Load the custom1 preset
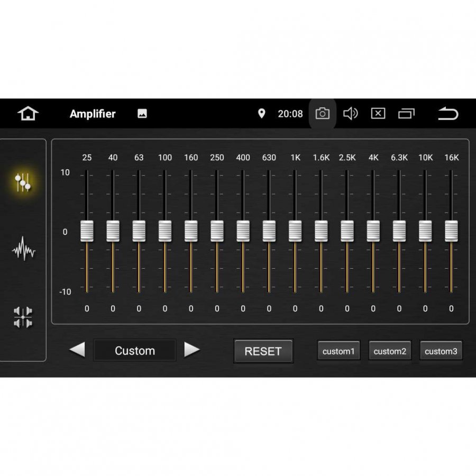Viewport: 476px width, 476px height. (338, 351)
